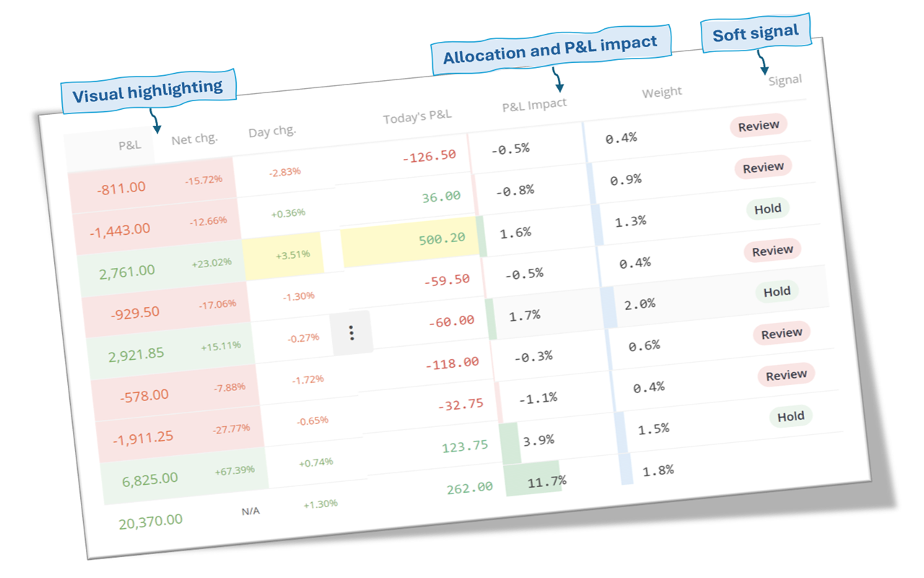Click the Weight column header

click(662, 92)
